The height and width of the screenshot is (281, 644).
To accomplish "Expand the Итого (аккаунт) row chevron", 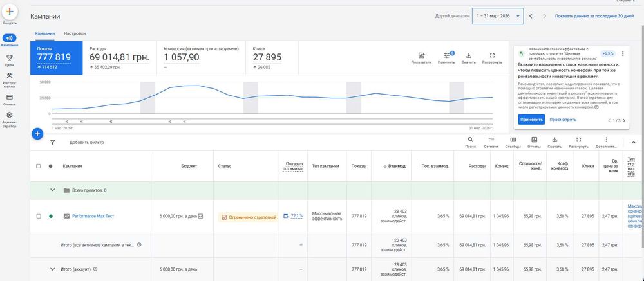I will [x=52, y=269].
